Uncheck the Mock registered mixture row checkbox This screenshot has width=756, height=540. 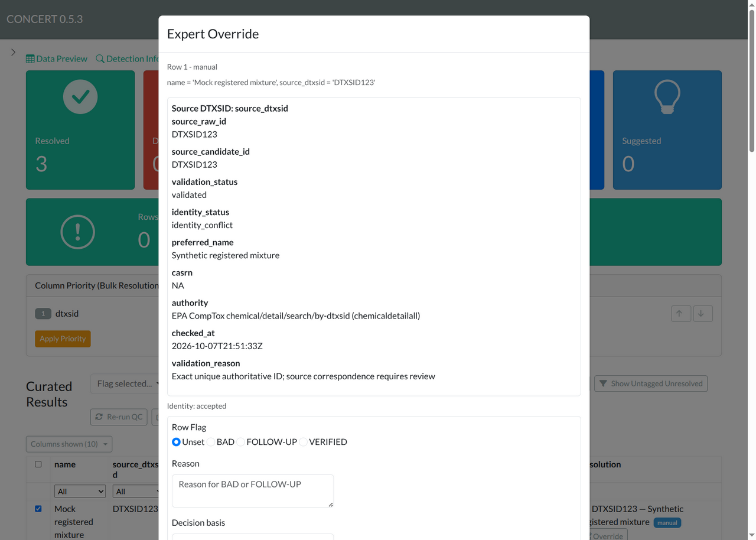point(38,509)
